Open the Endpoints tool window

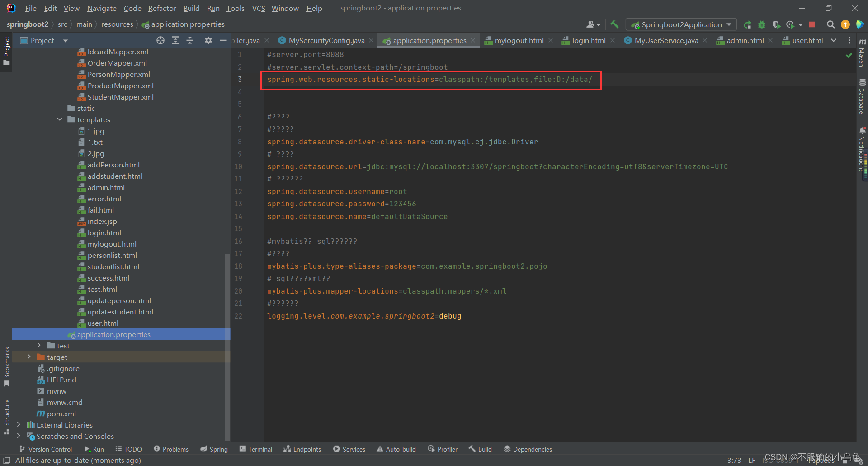[x=302, y=449]
